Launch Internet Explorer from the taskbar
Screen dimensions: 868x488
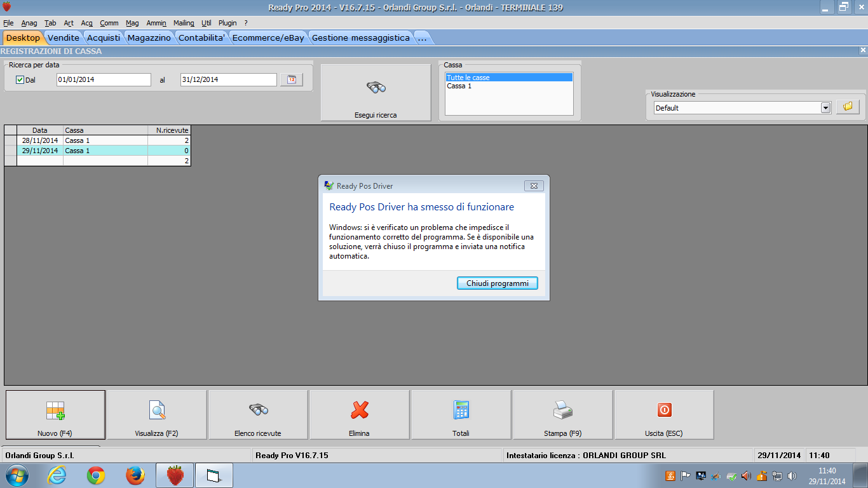click(57, 475)
